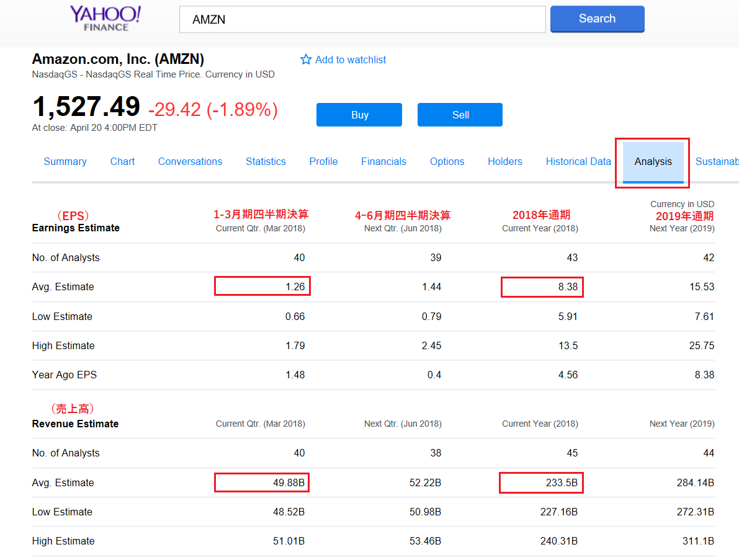Click the Year Ago EPS value 4.56
The width and height of the screenshot is (739, 560).
[x=568, y=375]
